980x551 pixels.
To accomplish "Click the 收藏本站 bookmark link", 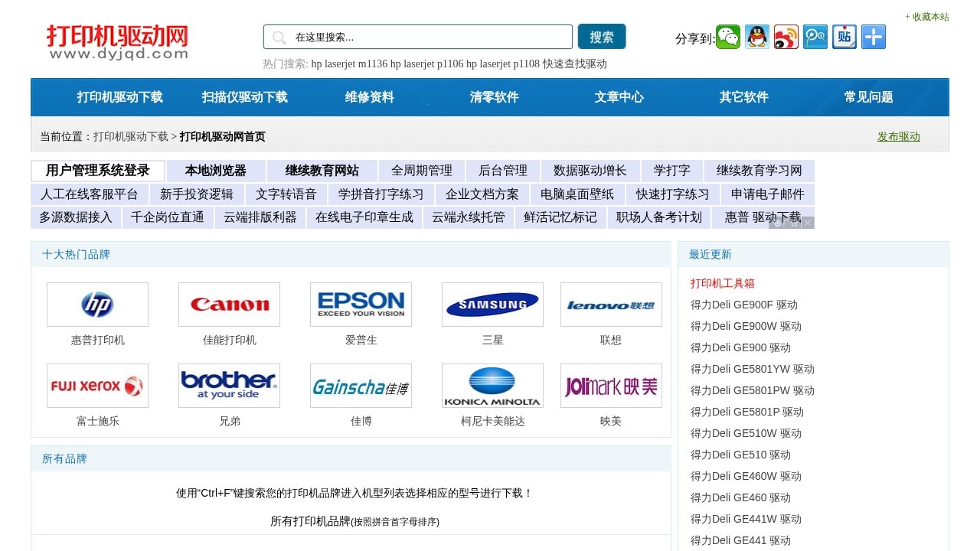I will point(927,17).
